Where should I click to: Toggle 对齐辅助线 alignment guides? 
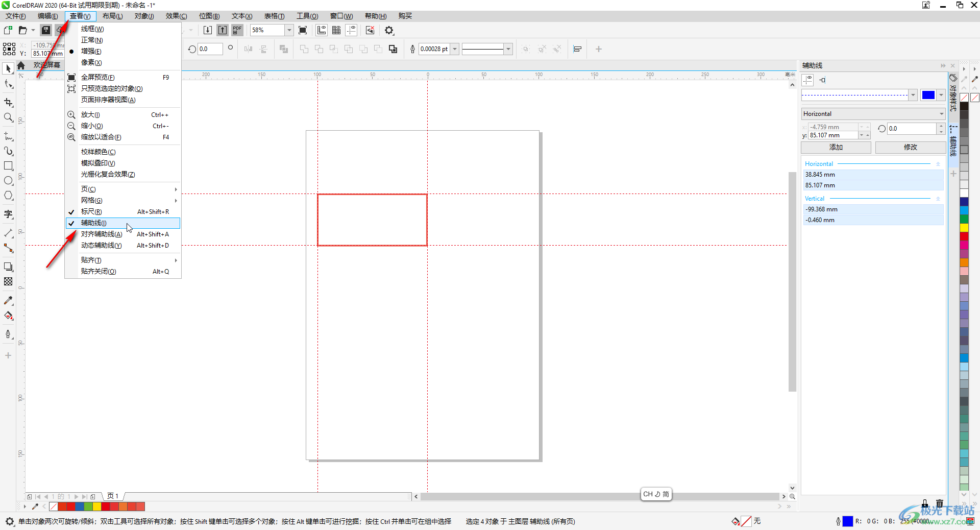pyautogui.click(x=123, y=234)
